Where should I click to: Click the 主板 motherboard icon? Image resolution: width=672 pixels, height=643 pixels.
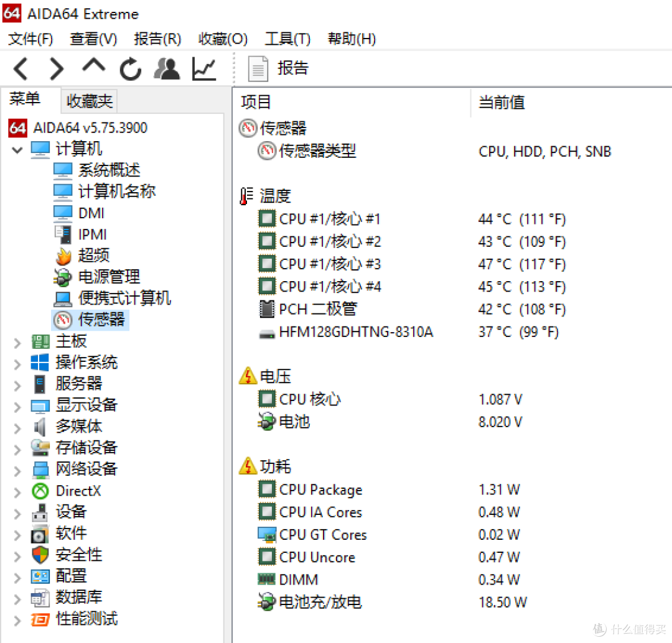pos(40,341)
